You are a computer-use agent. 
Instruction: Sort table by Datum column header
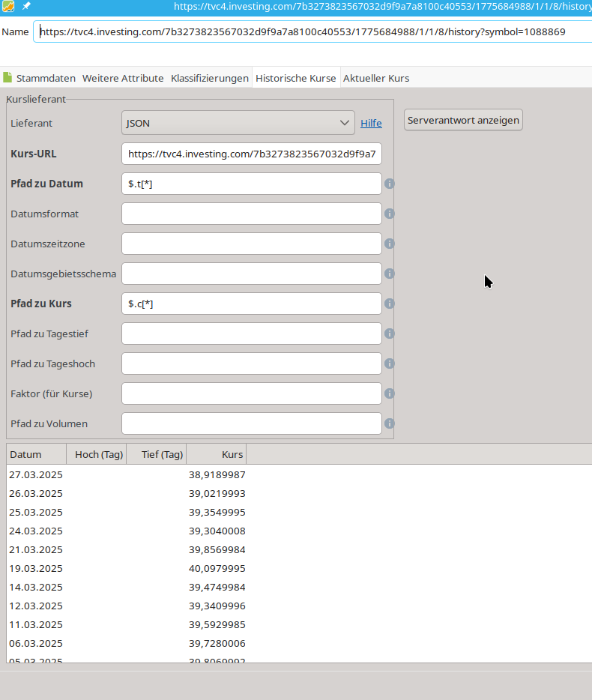click(x=36, y=454)
